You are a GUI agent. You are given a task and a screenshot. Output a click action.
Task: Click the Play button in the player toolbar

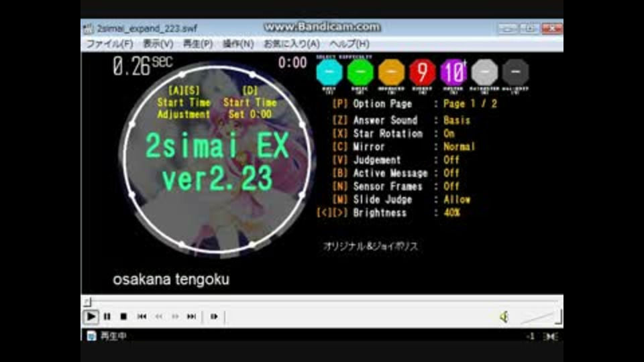91,316
